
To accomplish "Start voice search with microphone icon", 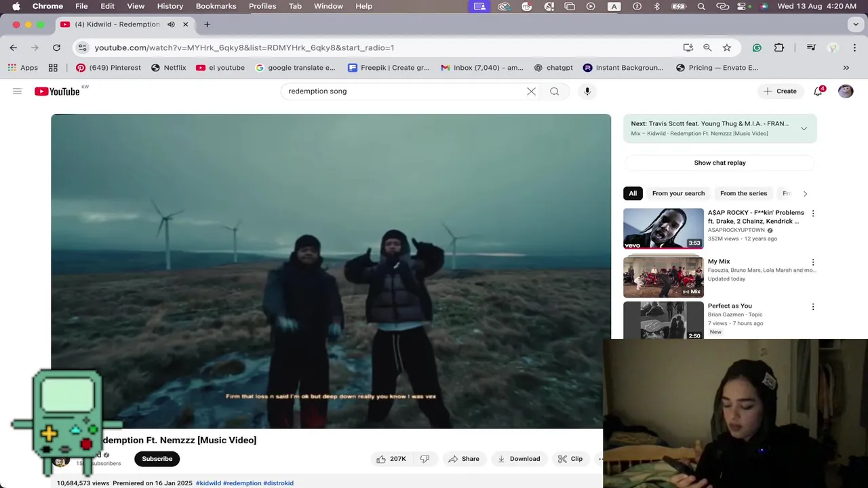I will (x=587, y=91).
